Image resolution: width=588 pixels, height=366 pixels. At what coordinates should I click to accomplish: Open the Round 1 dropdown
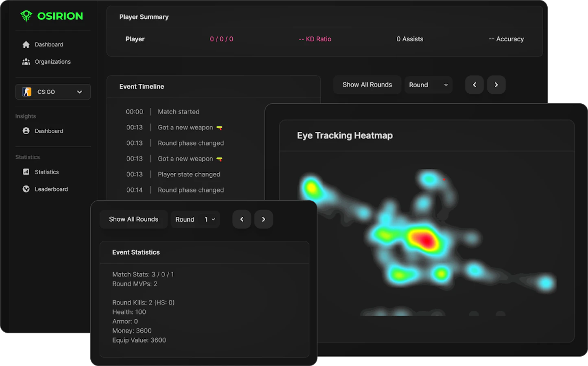pyautogui.click(x=195, y=219)
